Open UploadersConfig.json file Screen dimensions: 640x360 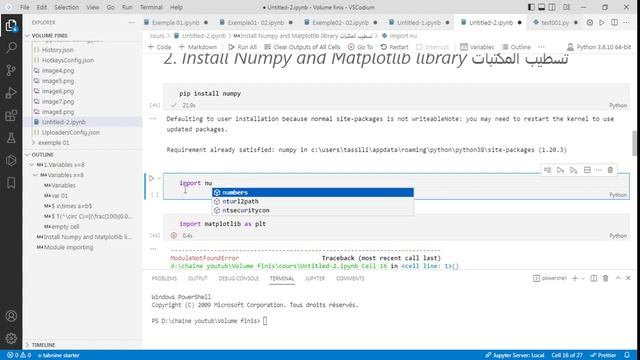tap(71, 132)
